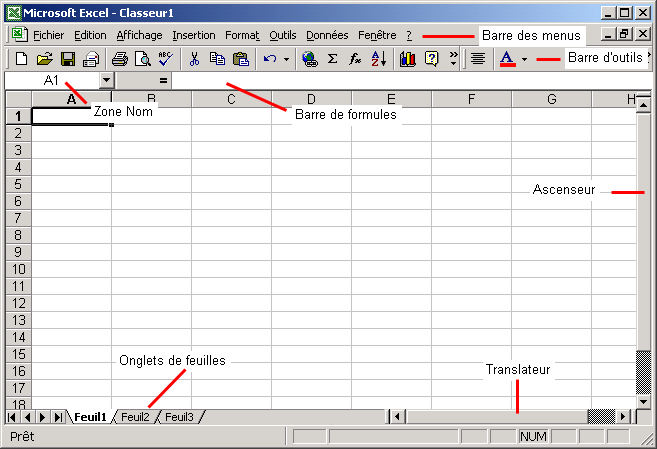This screenshot has height=449, width=657.
Task: Click the e-mail recipient icon
Action: (x=91, y=59)
